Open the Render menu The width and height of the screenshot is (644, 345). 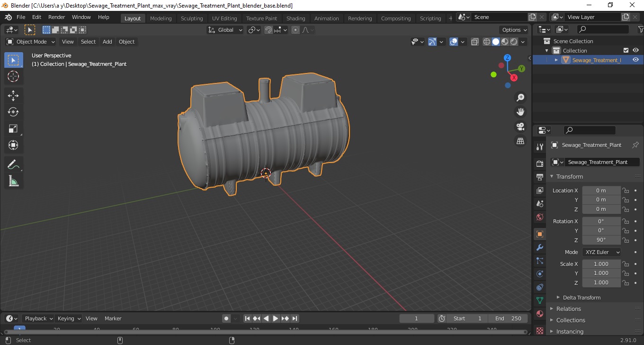[x=57, y=17]
